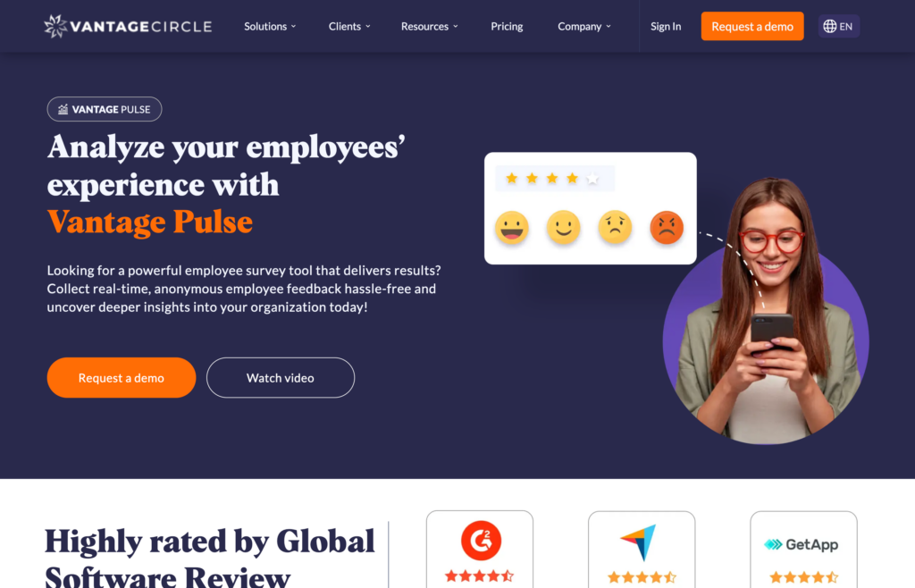Click the Sign In link
This screenshot has height=588, width=915.
pos(666,26)
